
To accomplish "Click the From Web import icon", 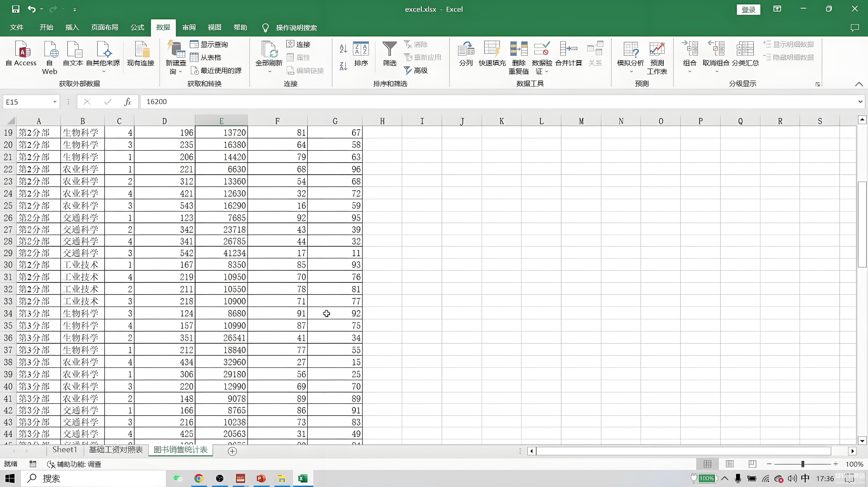I will [51, 49].
